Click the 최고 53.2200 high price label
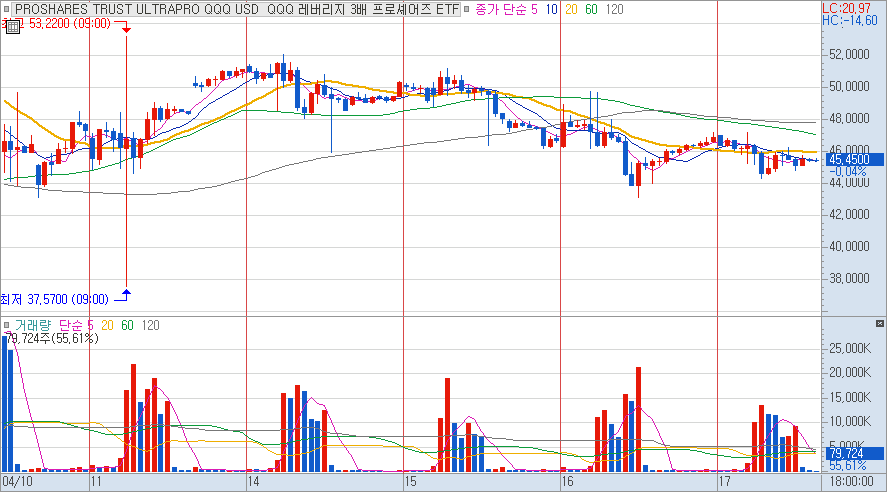This screenshot has width=887, height=492. [x=56, y=24]
